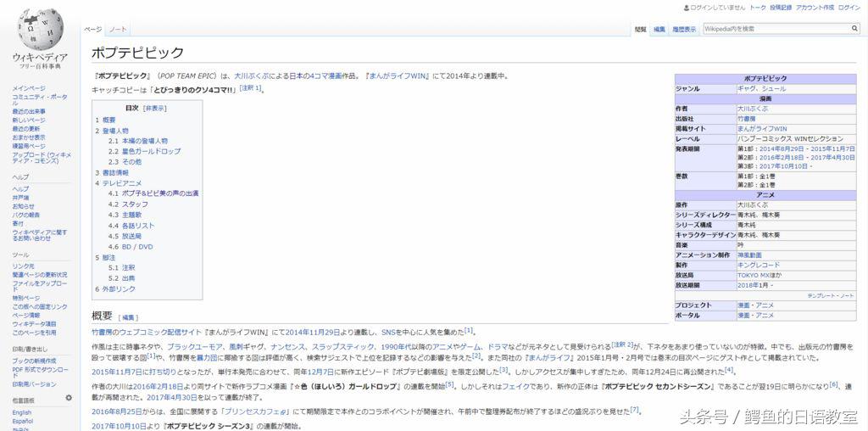Open 関連ページの更新状況 link

(x=40, y=275)
